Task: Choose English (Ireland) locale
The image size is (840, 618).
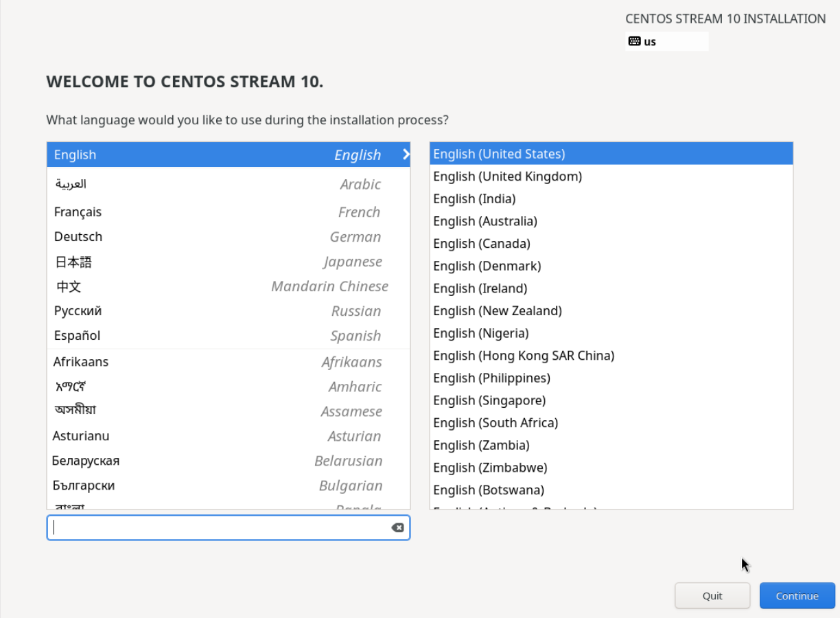Action: (x=611, y=288)
